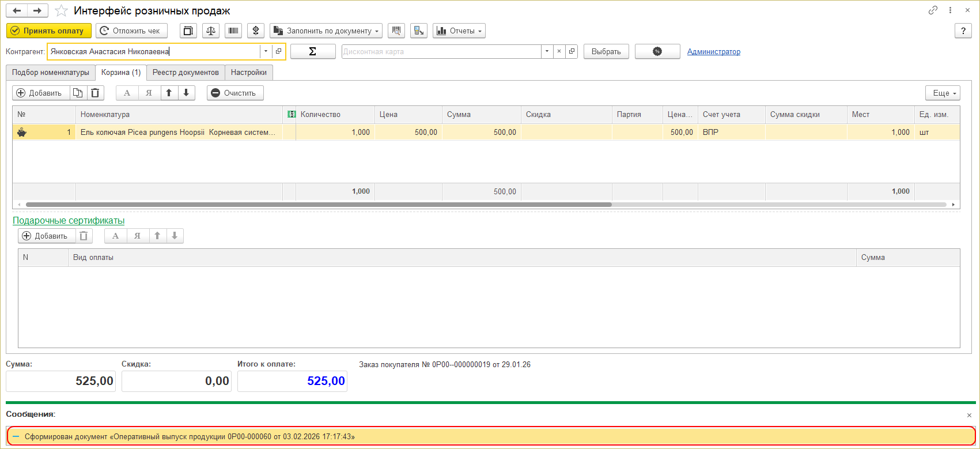Click the piggy bank icon in row 1
Viewport: 980px width, 449px height.
(22, 132)
